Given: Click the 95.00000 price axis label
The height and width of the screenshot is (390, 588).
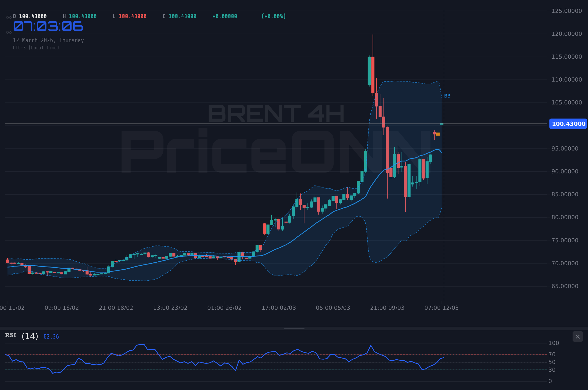Looking at the screenshot, I should (x=565, y=148).
